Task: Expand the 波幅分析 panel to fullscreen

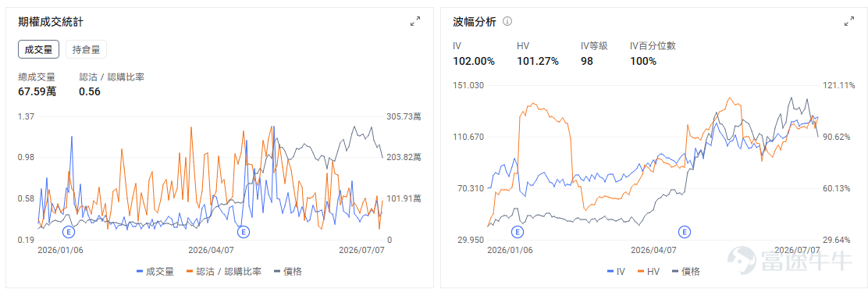Action: [x=848, y=22]
